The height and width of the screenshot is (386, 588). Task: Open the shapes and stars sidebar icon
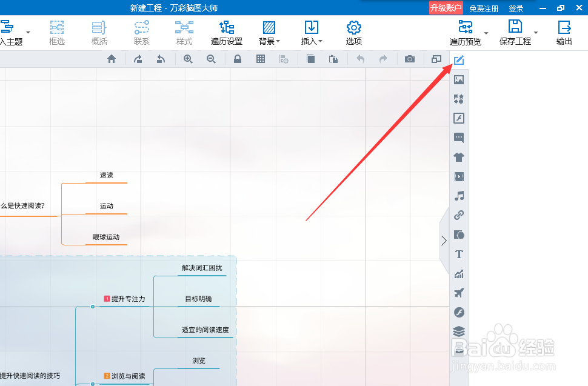459,99
